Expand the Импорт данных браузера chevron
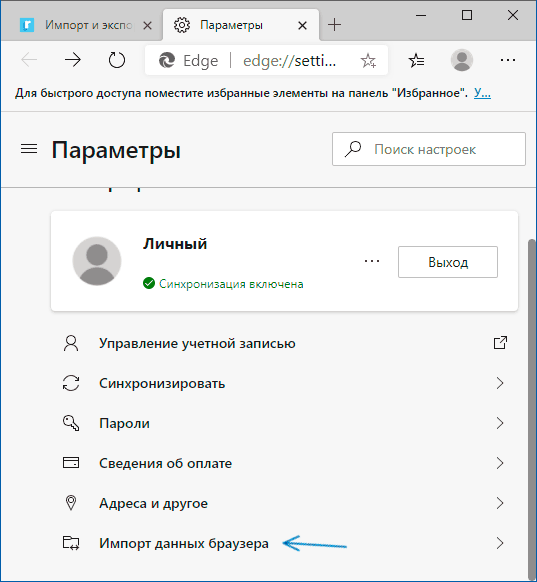The height and width of the screenshot is (582, 537). point(500,543)
